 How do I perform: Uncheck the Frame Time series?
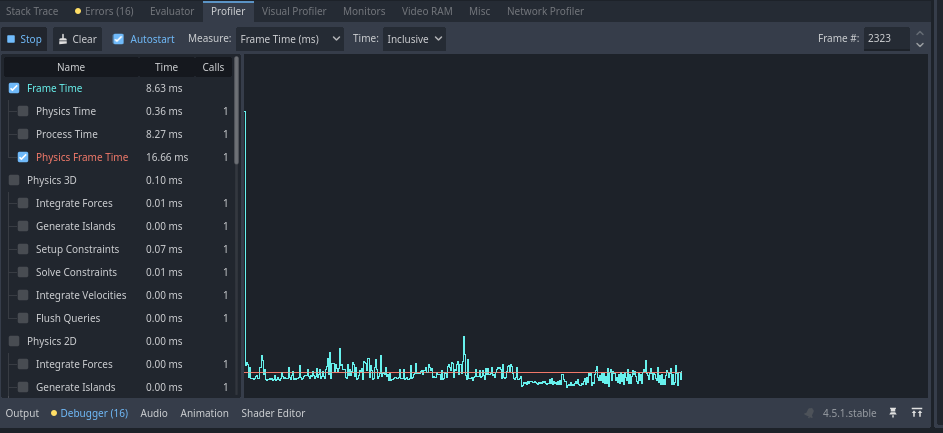(x=14, y=88)
